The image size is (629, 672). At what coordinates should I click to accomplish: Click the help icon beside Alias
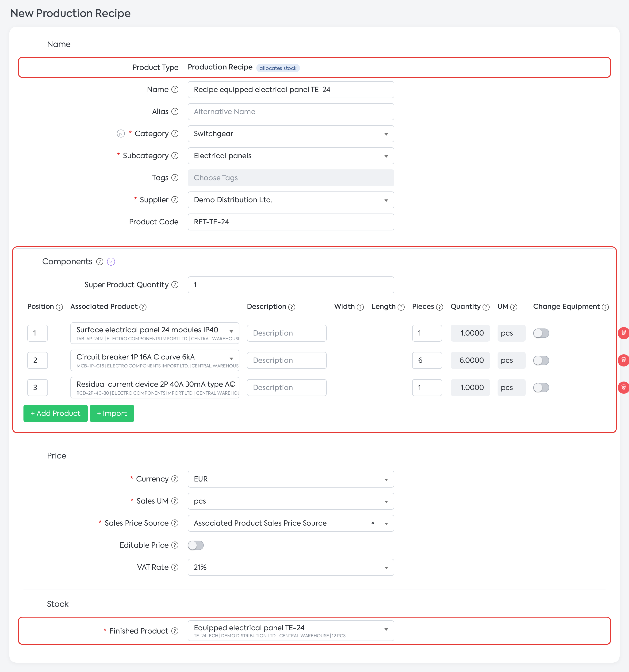click(x=175, y=111)
